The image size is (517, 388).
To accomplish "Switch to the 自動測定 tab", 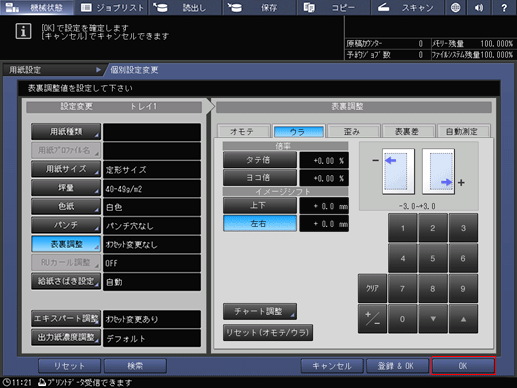I will pos(463,131).
